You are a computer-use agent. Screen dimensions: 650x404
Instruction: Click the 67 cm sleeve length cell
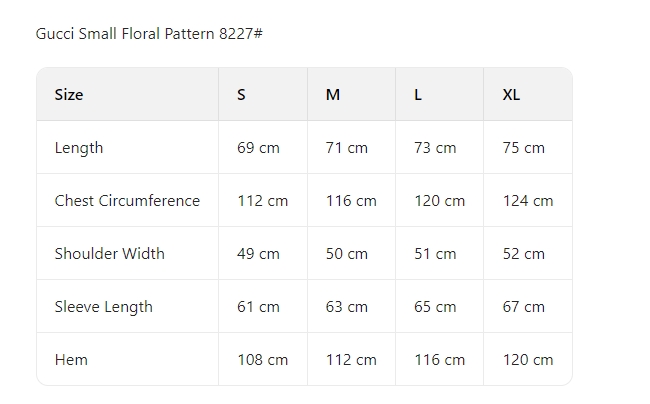click(523, 307)
